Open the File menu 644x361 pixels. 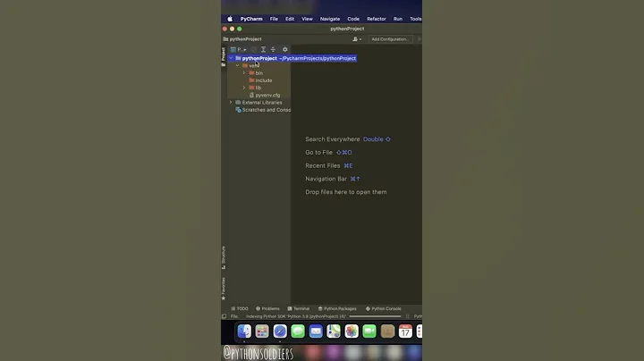[274, 19]
